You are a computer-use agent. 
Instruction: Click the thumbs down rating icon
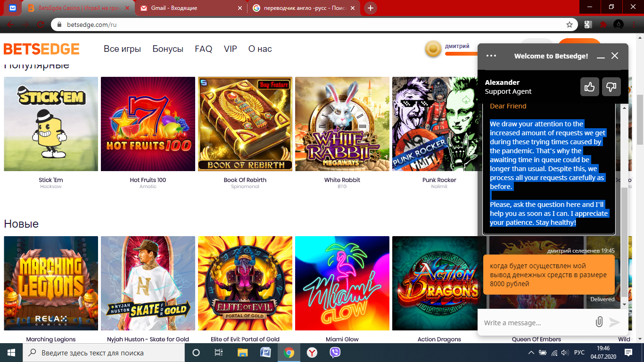pyautogui.click(x=611, y=87)
